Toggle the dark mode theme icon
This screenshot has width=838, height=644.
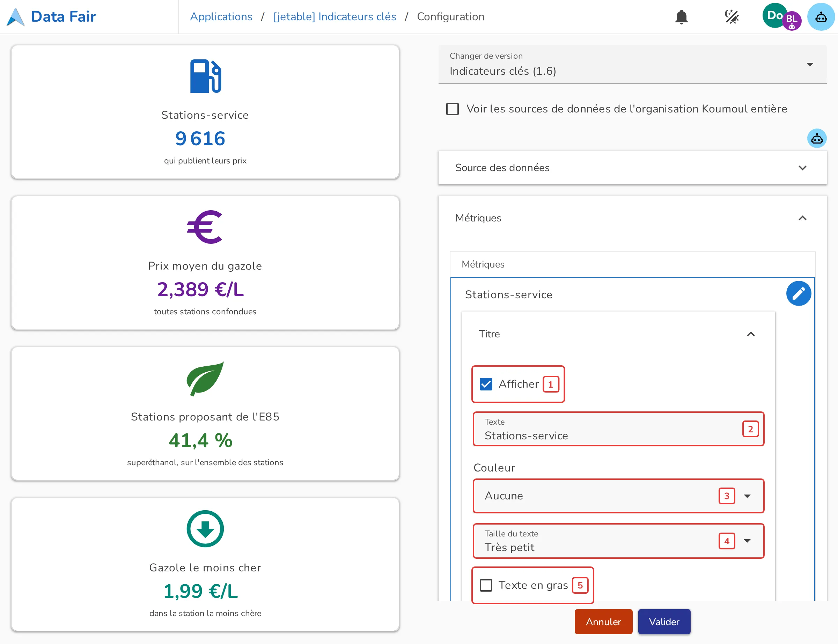(732, 17)
